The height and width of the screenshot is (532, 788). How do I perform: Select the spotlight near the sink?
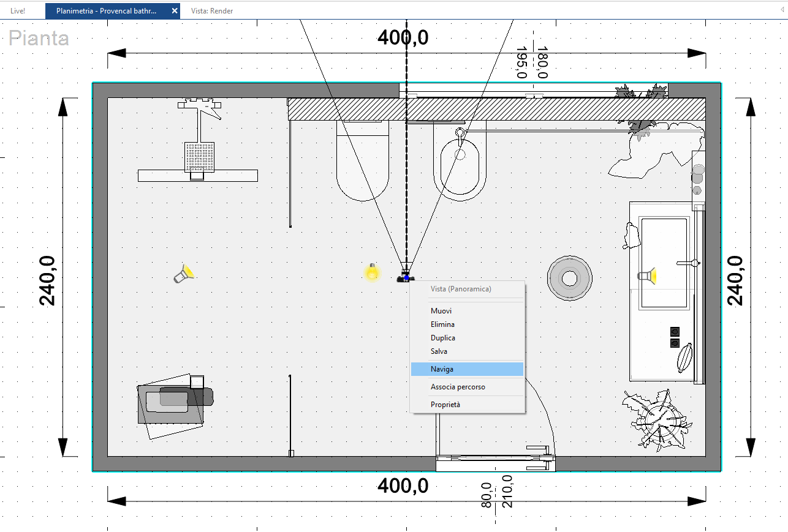[646, 276]
